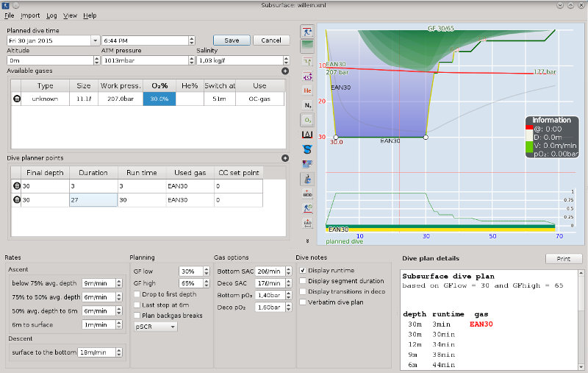Click the Used gas column header
The width and height of the screenshot is (588, 373).
190,173
